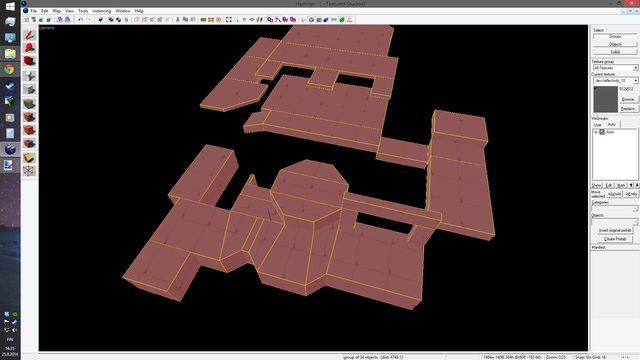Select the red arrow Selection tool

tap(29, 35)
